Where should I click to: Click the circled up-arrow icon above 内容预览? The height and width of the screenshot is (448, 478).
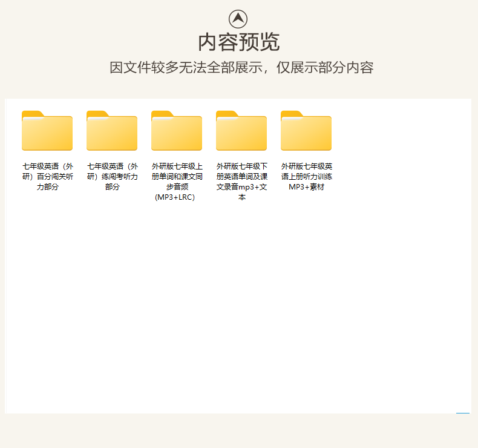point(238,19)
